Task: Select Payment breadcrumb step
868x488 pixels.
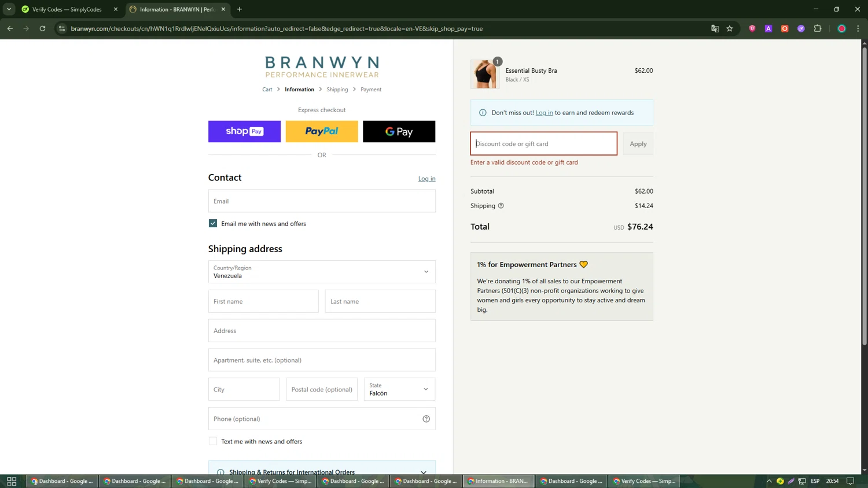Action: pyautogui.click(x=371, y=90)
